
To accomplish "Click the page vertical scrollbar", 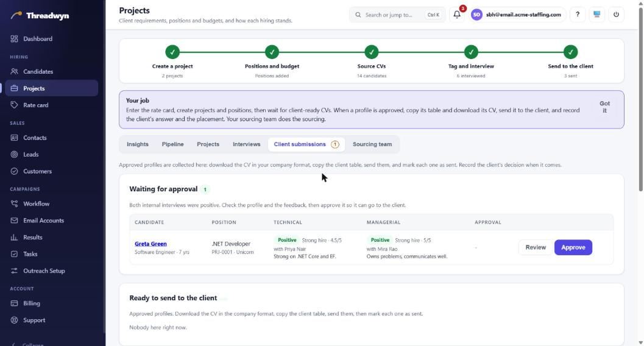I will [641, 99].
